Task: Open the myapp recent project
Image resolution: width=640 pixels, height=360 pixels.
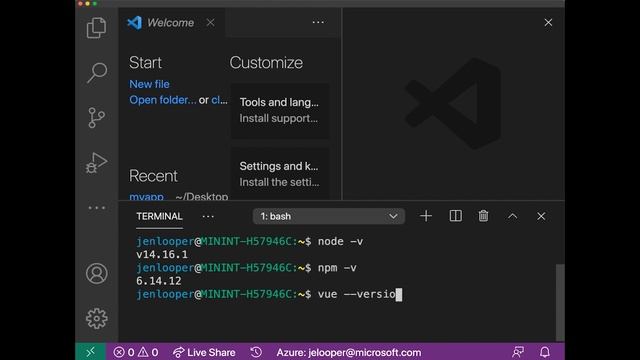Action: click(147, 197)
